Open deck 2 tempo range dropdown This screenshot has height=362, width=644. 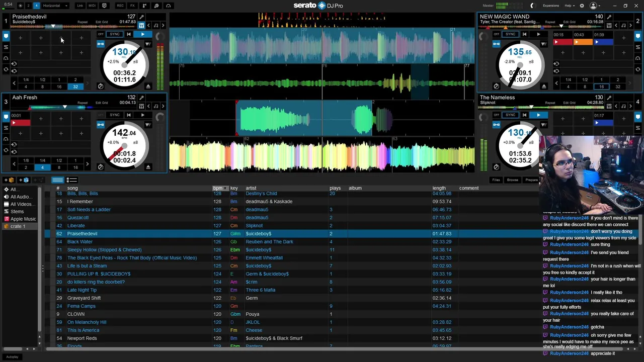point(543,44)
